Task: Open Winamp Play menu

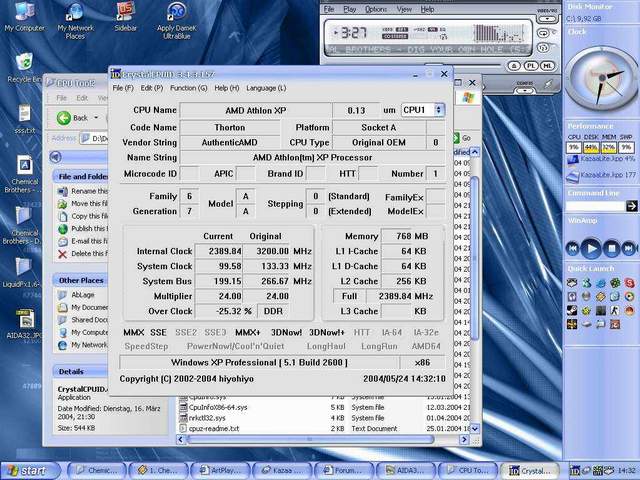Action: [x=349, y=9]
